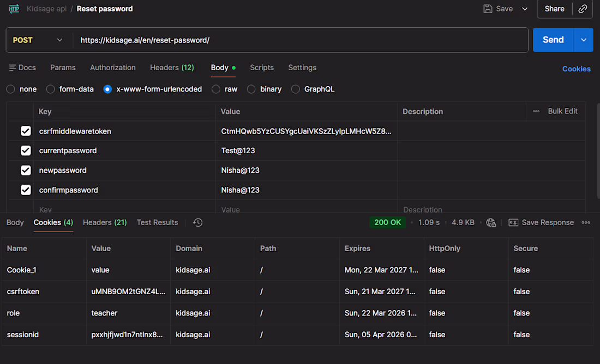Click the Share button
Image resolution: width=600 pixels, height=364 pixels.
(x=555, y=9)
